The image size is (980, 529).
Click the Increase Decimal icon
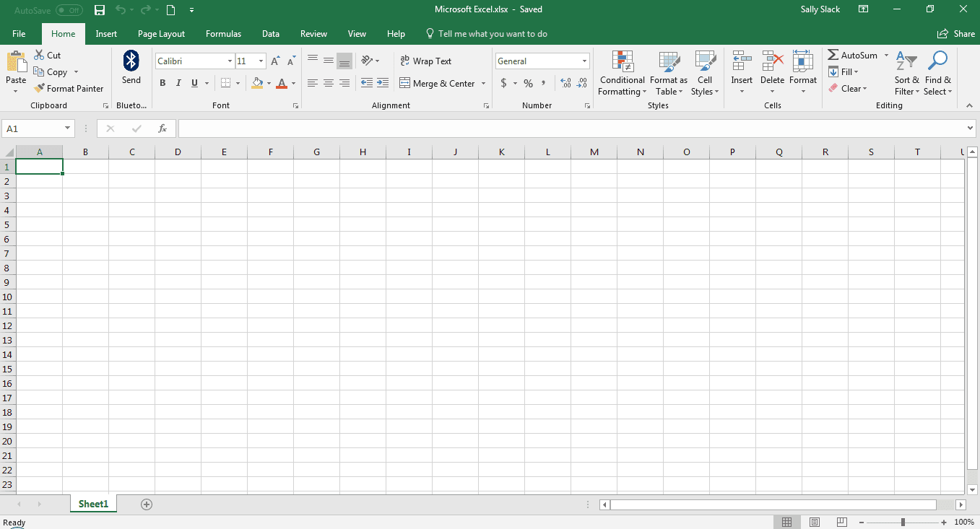point(565,84)
